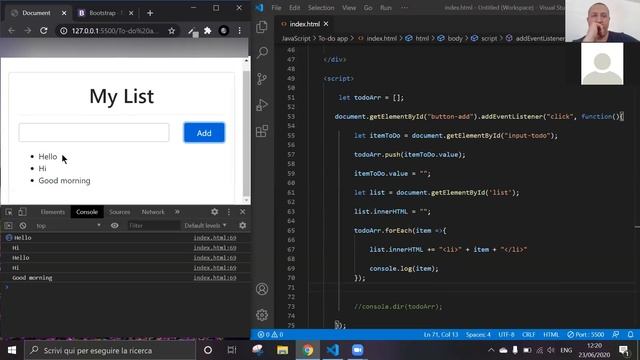Switch to the Elements tab in DevTools

[53, 212]
